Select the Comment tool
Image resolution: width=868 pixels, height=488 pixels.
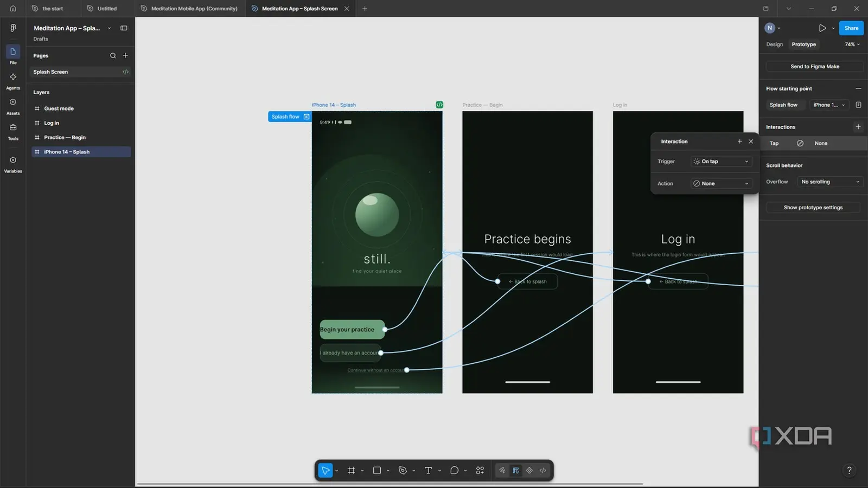pyautogui.click(x=454, y=470)
